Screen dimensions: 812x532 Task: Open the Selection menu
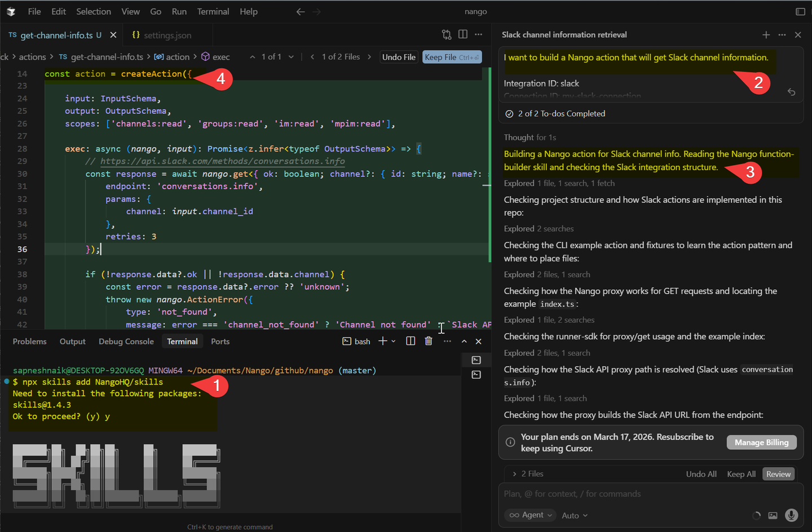pyautogui.click(x=94, y=11)
